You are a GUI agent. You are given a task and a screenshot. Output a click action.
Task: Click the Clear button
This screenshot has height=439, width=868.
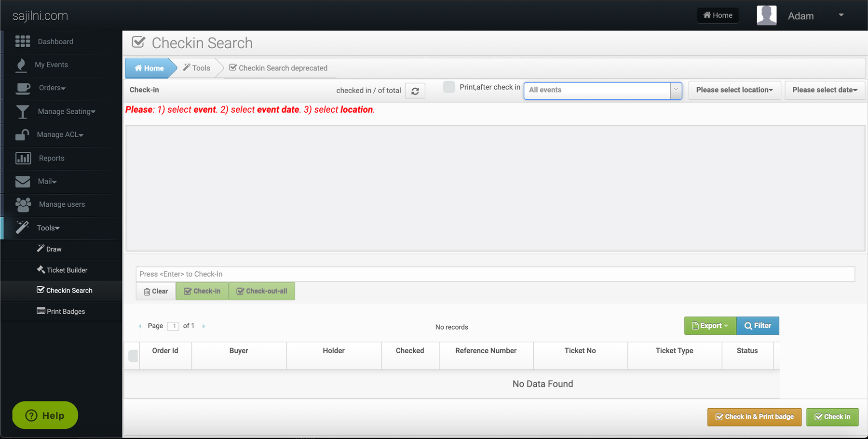[x=156, y=292]
